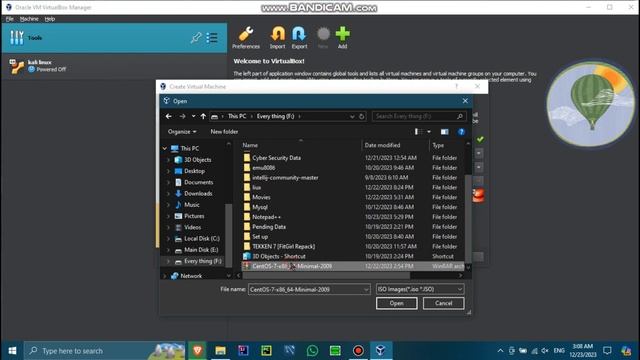
Task: Open the Help menu
Action: [x=50, y=19]
